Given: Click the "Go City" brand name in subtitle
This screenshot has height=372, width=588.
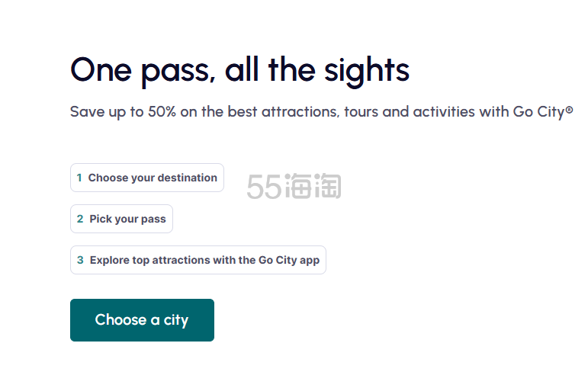Looking at the screenshot, I should pos(533,112).
